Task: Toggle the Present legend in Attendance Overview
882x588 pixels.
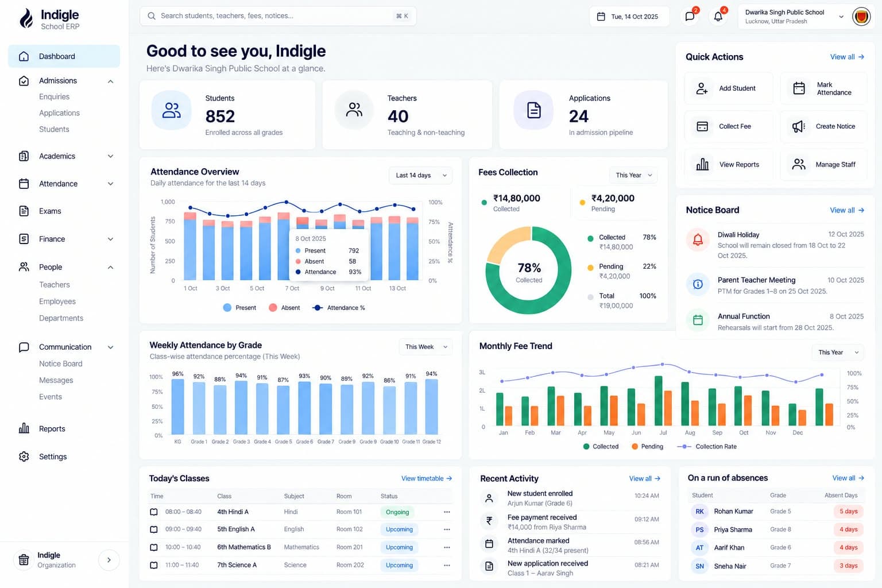Action: coord(239,308)
